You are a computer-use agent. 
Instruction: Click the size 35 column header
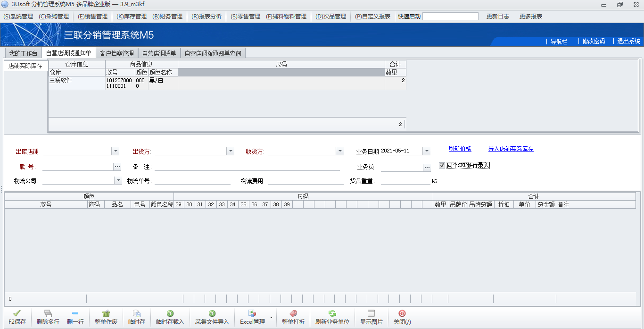[243, 204]
